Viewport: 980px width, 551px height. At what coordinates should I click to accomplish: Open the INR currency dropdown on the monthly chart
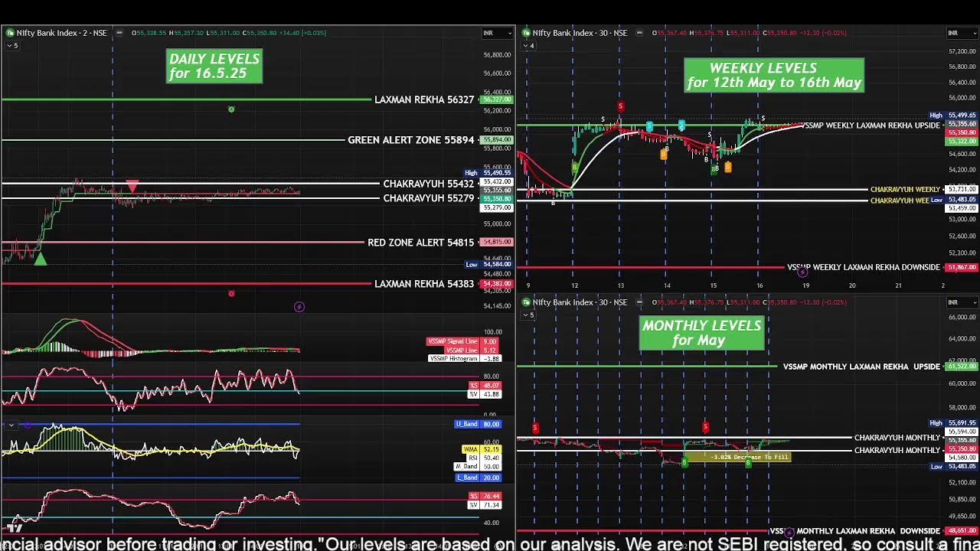click(x=962, y=302)
